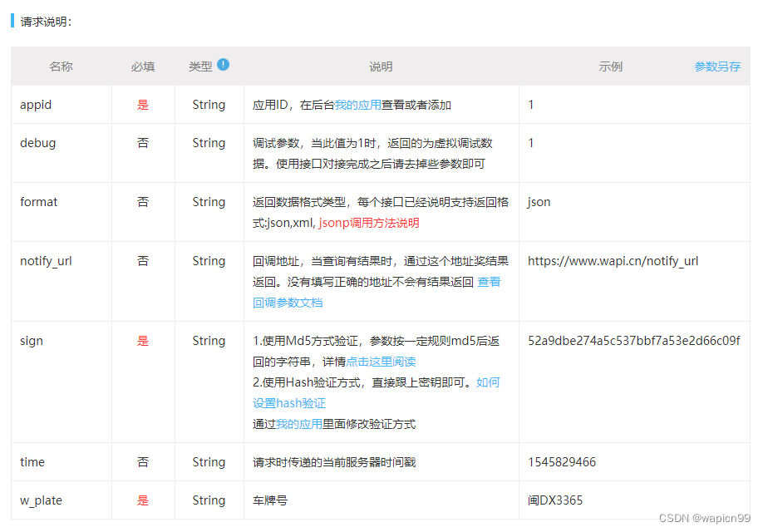Click the debug description starting 调试参数
Image resolution: width=763 pixels, height=532 pixels.
(x=372, y=153)
